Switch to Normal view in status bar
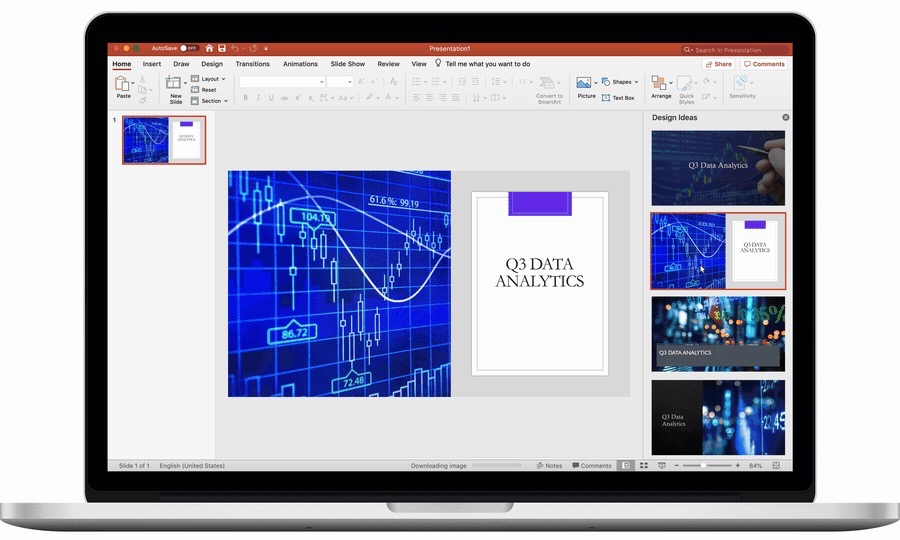 tap(626, 465)
